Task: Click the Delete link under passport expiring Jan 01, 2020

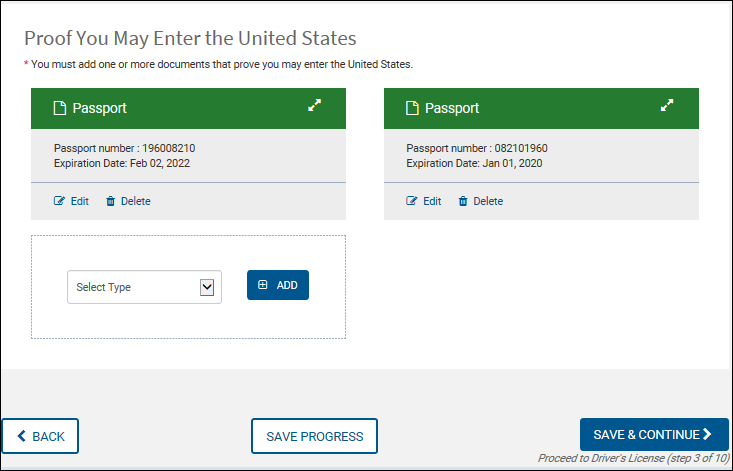Action: [x=488, y=201]
